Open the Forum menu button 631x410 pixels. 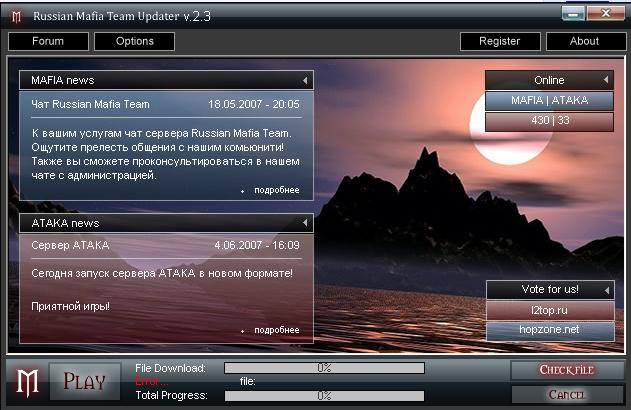tap(48, 41)
